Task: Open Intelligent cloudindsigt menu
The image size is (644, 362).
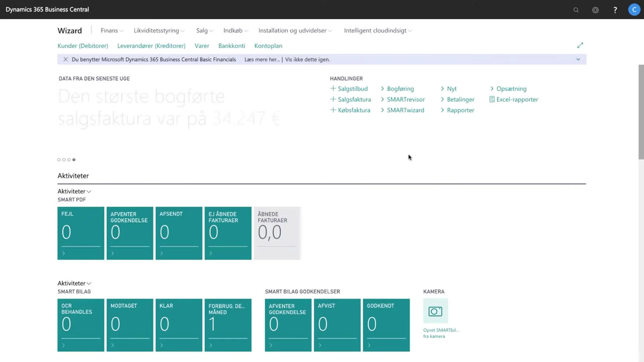Action: (x=378, y=31)
